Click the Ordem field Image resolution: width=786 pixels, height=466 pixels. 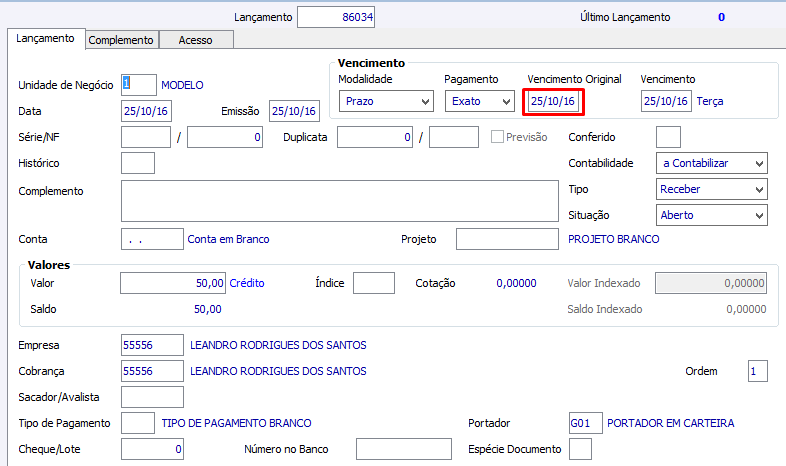pos(757,371)
